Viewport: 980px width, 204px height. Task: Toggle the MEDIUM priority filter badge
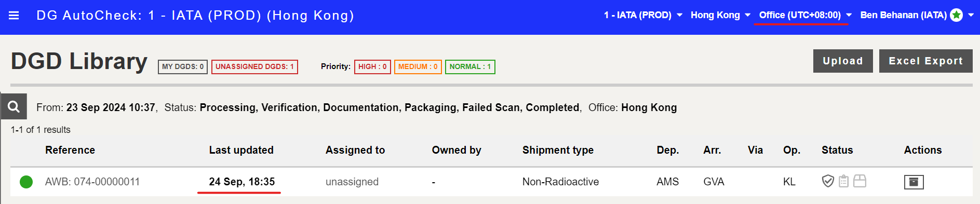(x=418, y=67)
